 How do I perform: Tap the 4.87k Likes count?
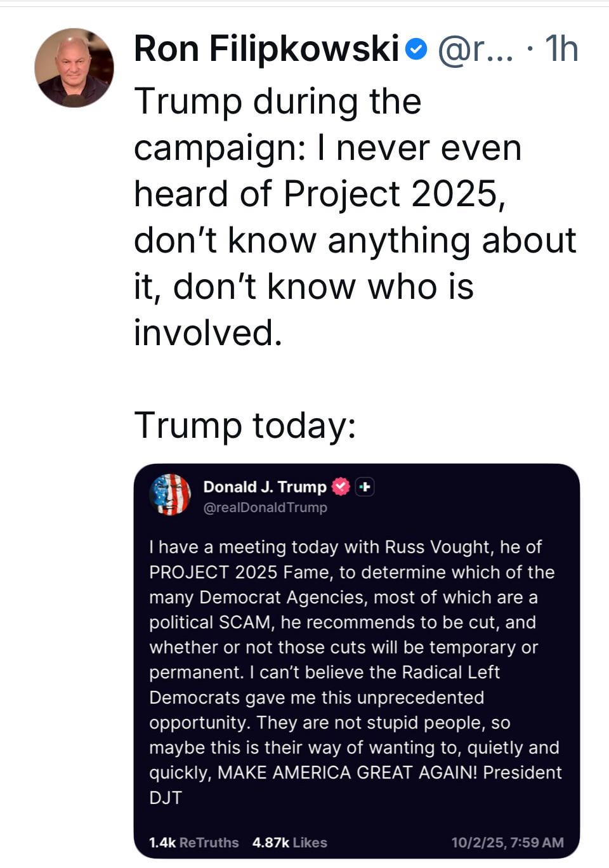tap(289, 843)
